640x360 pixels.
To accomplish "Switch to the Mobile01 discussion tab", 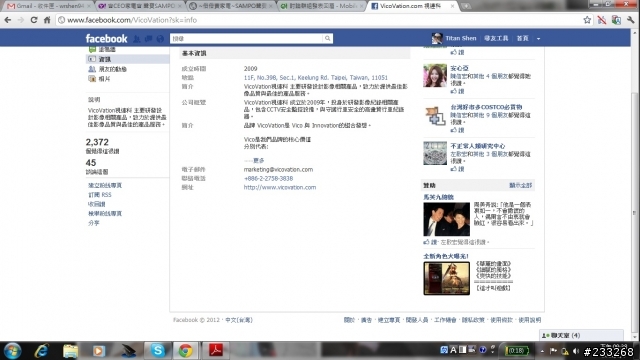I will pyautogui.click(x=322, y=6).
